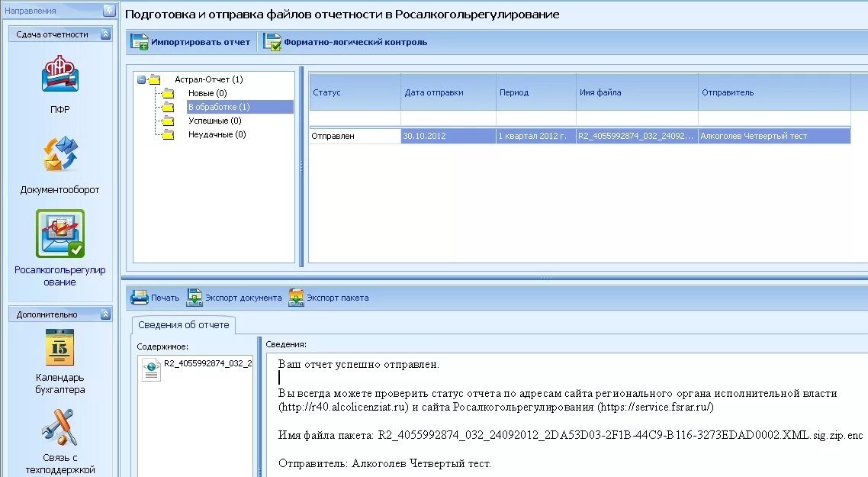The height and width of the screenshot is (477, 868).
Task: Collapse the Дополнительно group
Action: pos(105,314)
